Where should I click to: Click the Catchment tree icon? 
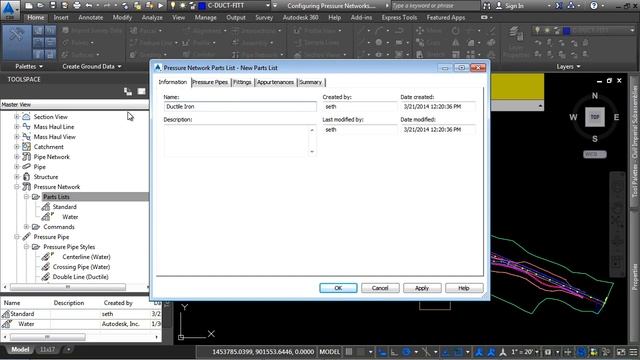27,147
